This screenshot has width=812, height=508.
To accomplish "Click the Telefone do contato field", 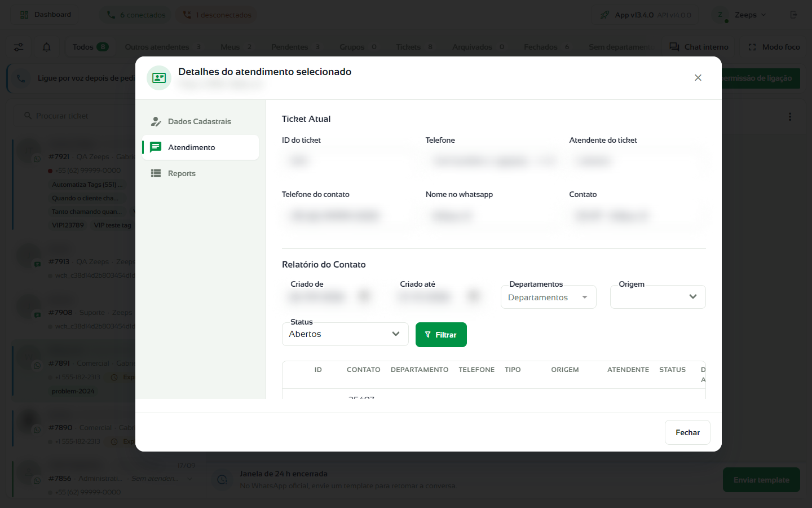I will tap(350, 216).
